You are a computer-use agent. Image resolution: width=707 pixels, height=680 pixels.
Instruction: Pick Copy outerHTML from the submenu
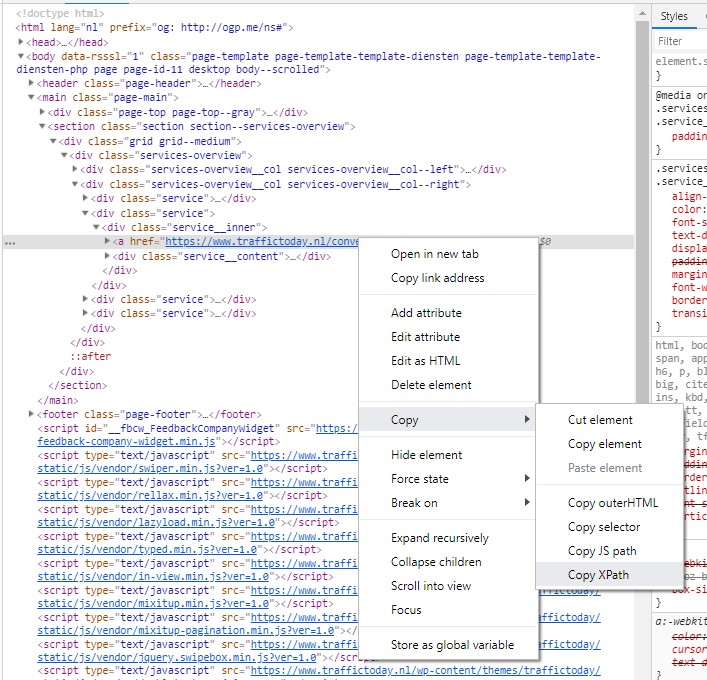[612, 503]
